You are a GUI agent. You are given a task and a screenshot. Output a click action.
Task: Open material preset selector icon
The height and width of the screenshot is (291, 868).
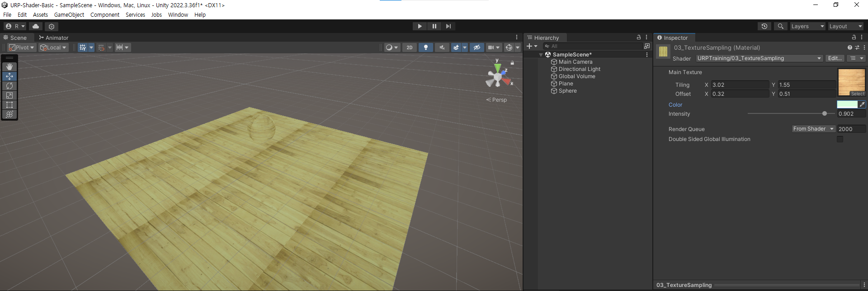point(857,47)
